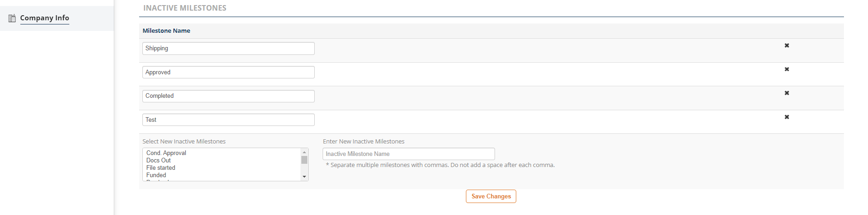Click the Save Changes button

[x=491, y=197]
